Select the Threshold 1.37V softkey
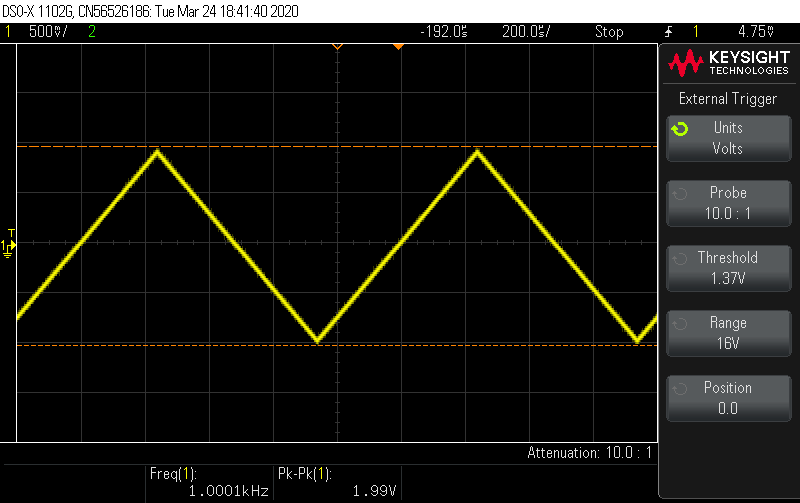 729,268
